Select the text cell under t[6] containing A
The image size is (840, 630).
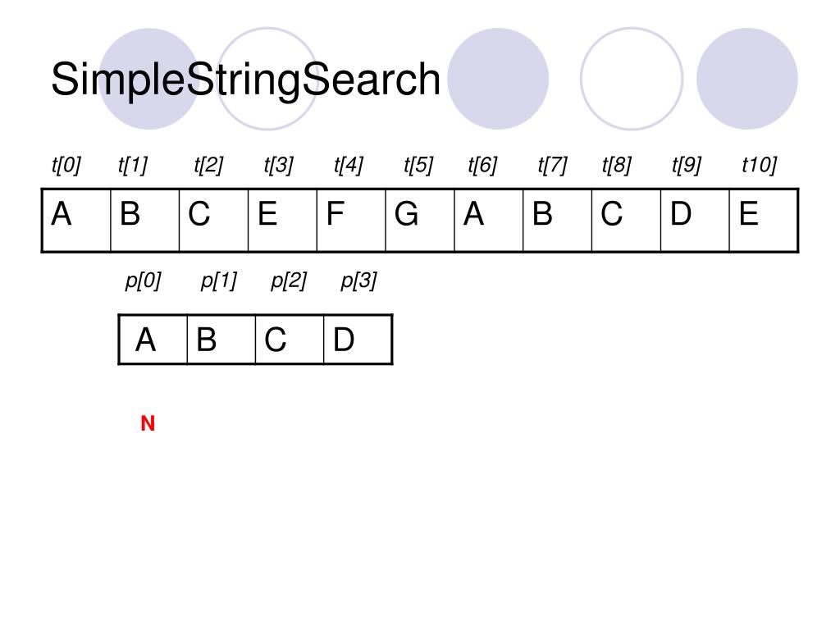click(489, 220)
